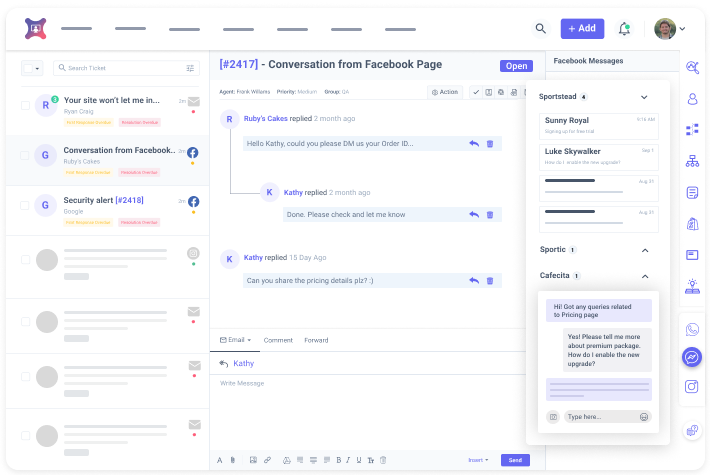Viewport: 710px width, 475px height.
Task: Click the search magnifier in top bar
Action: [x=541, y=29]
